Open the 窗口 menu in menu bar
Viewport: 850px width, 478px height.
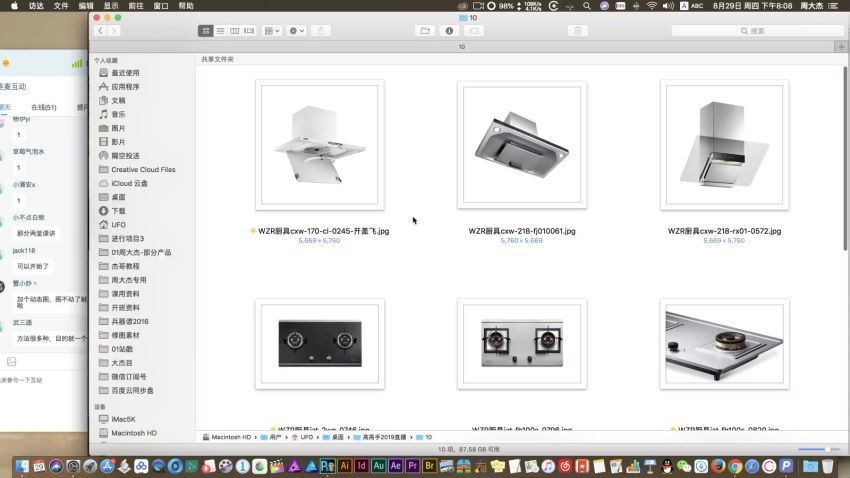[161, 6]
